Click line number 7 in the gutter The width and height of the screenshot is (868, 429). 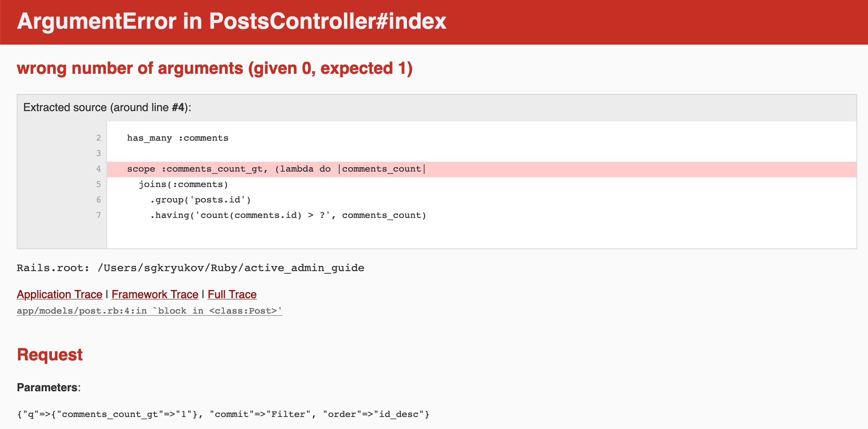pyautogui.click(x=99, y=215)
